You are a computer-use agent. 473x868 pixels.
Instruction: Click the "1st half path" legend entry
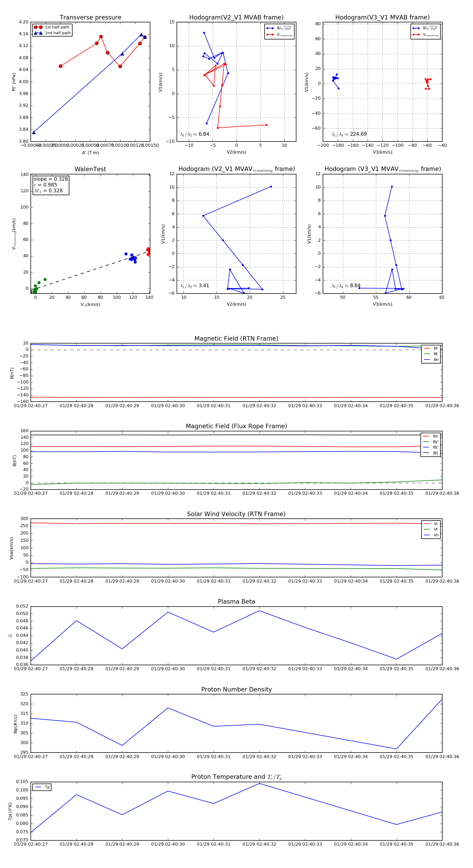coord(52,27)
